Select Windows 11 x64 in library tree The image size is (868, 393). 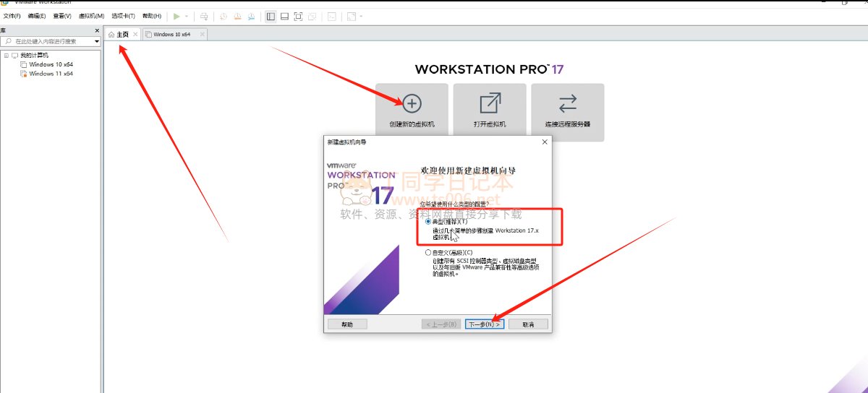coord(51,74)
